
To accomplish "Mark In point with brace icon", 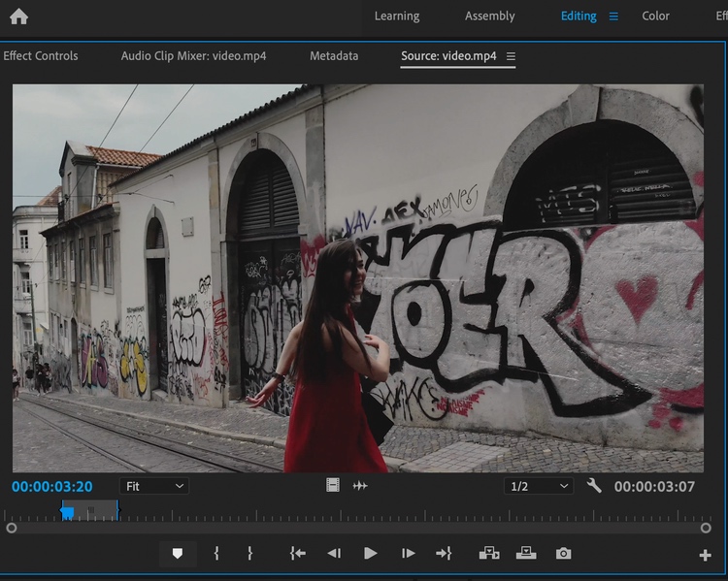I will click(215, 553).
